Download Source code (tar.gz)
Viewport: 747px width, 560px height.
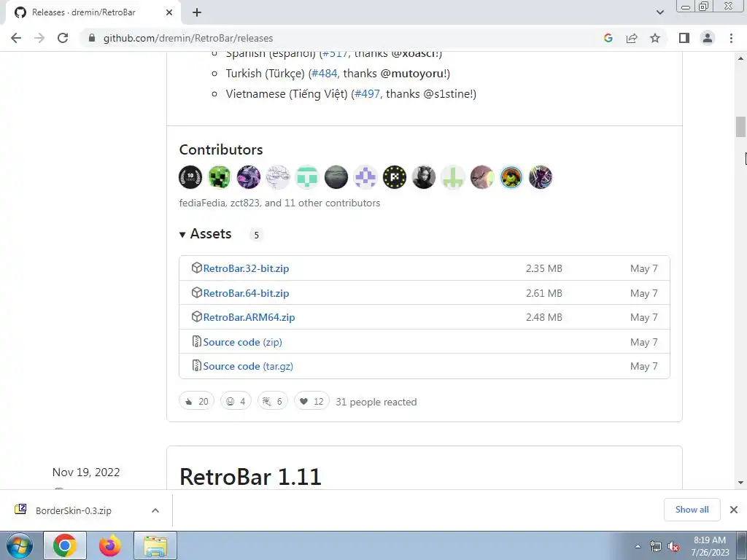tap(248, 366)
